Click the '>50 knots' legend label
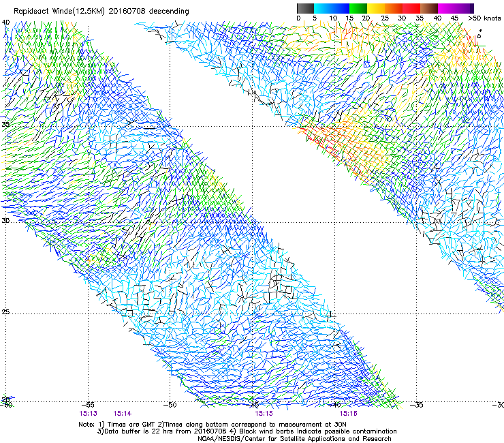 (484, 18)
